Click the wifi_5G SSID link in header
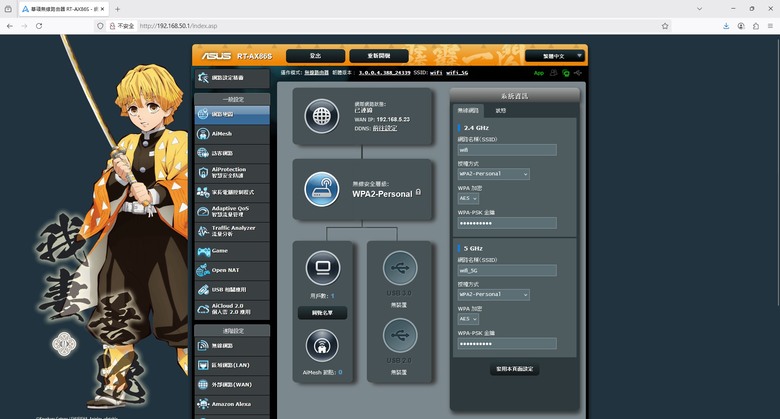This screenshot has height=419, width=780. coord(457,73)
